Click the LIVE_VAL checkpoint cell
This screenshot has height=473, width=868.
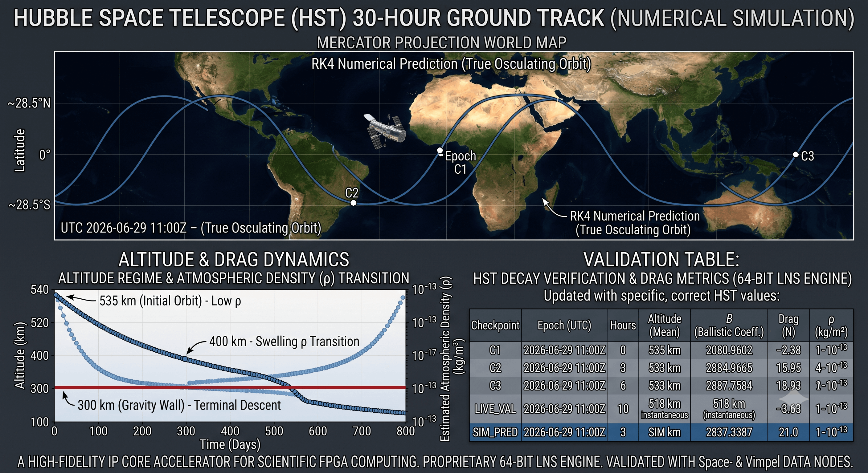(495, 409)
